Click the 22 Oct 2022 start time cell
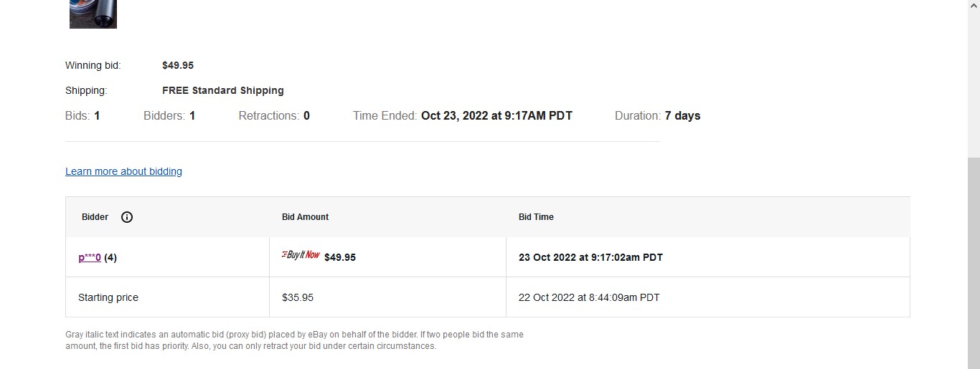Screen dimensions: 980x369 point(589,297)
